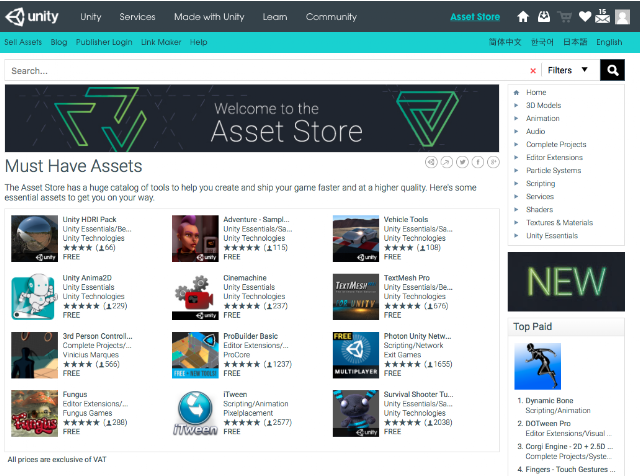Viewport: 640px width, 476px height.
Task: Open Survival Shooter thumbnail
Action: click(356, 414)
